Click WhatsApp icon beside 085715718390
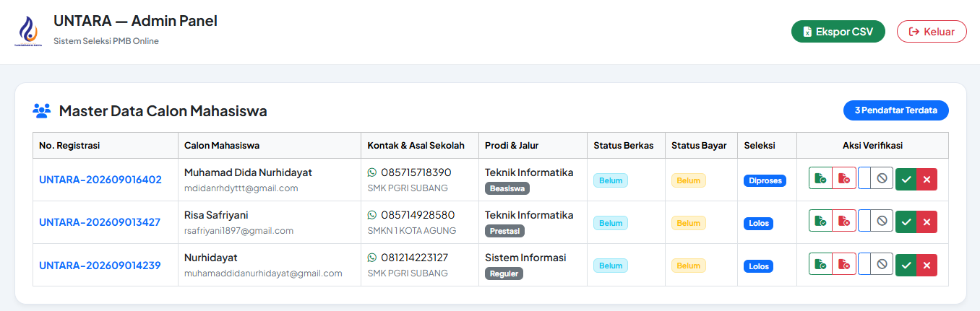The height and width of the screenshot is (311, 980). pos(372,172)
